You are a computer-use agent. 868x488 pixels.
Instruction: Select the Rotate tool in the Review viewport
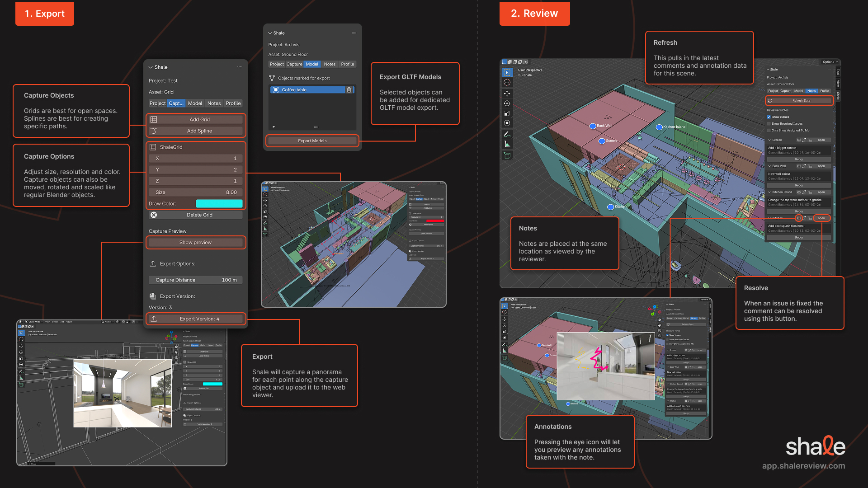507,103
